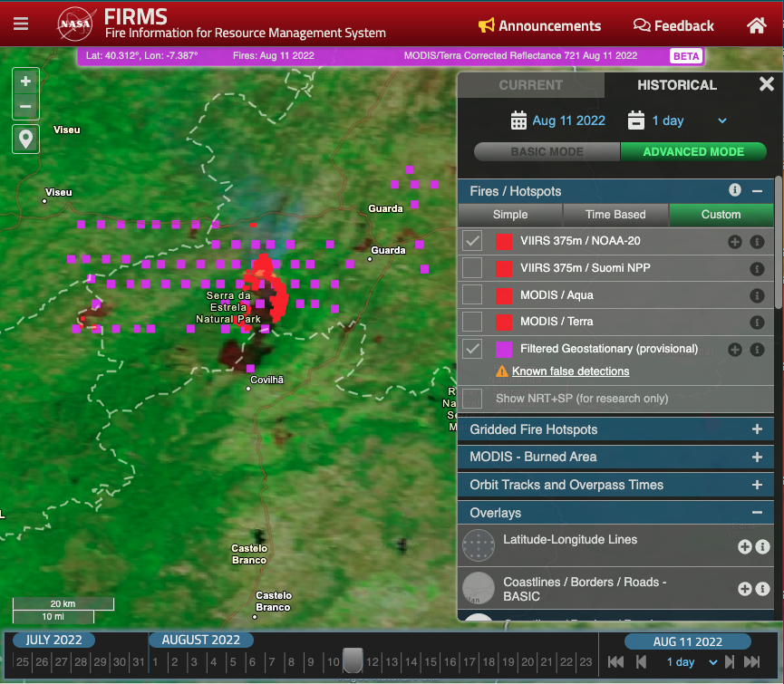
Task: Open the 1 day range calendar icon
Action: pyautogui.click(x=635, y=120)
